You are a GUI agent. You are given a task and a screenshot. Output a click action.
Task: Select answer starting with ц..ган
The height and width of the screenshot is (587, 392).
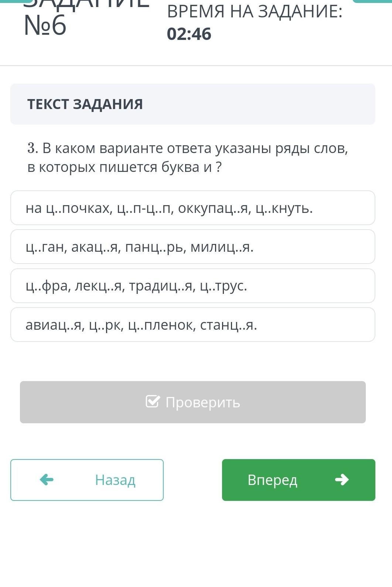click(x=193, y=247)
